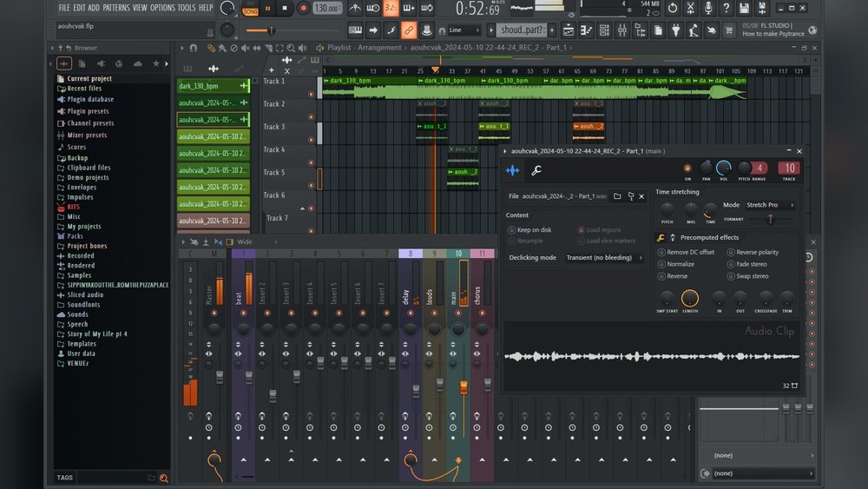Open the load file folder icon in sample window

coord(617,196)
